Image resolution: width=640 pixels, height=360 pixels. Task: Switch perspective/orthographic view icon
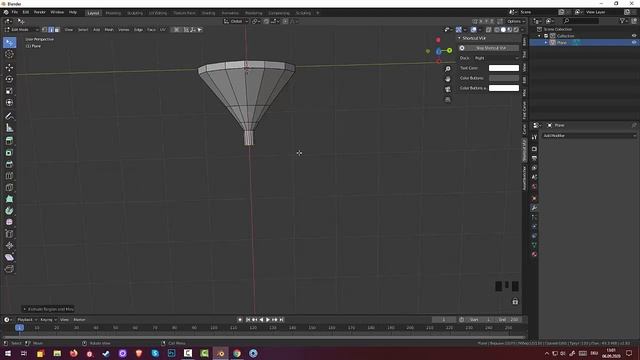click(x=448, y=100)
